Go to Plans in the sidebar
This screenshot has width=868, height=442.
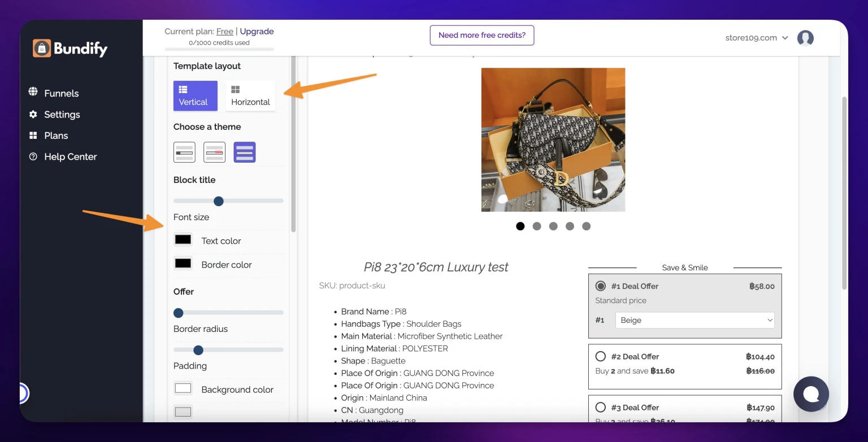56,135
